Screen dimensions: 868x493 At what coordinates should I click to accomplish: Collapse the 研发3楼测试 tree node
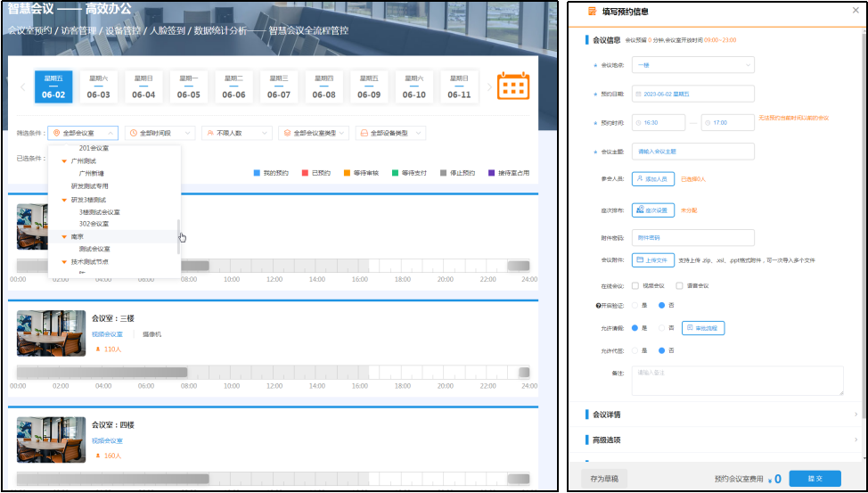[64, 200]
